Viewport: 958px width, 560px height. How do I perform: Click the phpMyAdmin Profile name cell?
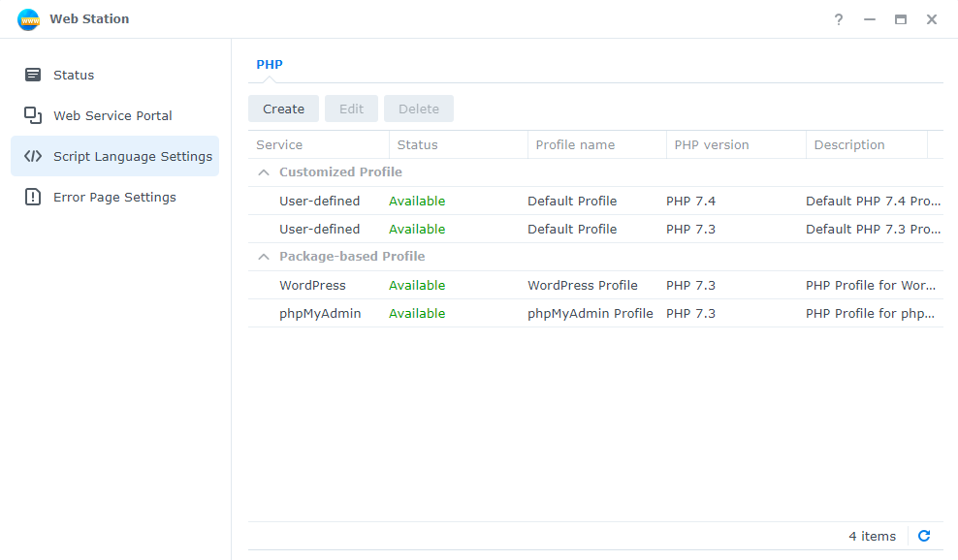[591, 313]
